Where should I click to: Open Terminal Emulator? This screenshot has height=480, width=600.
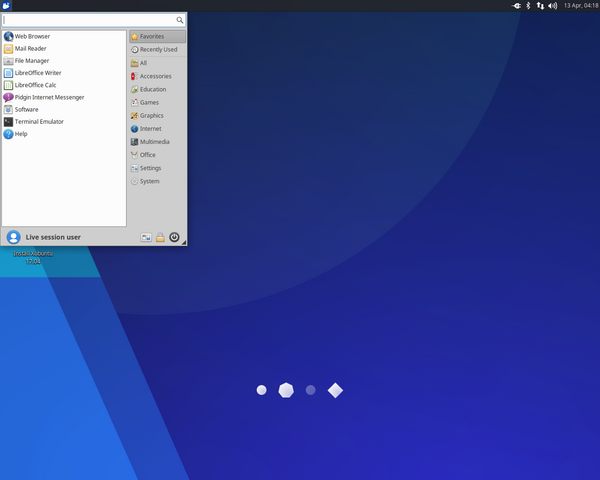39,122
